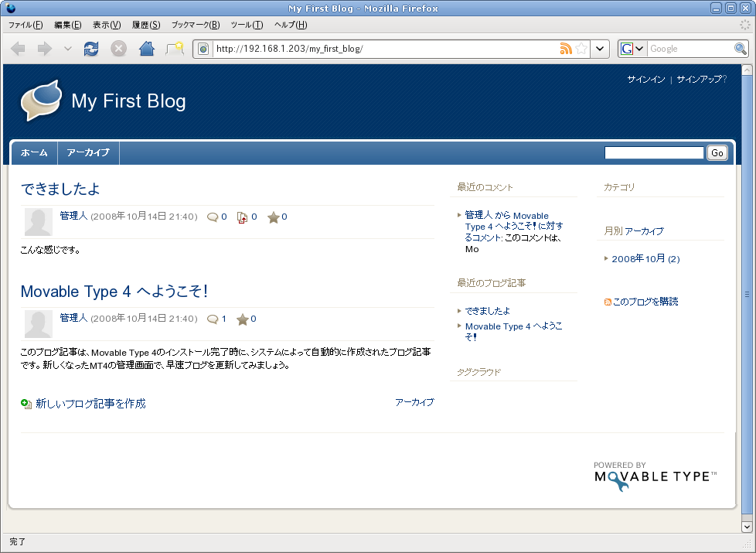Click the magnifier search icon in search bar
Screen dimensions: 756x553
740,49
